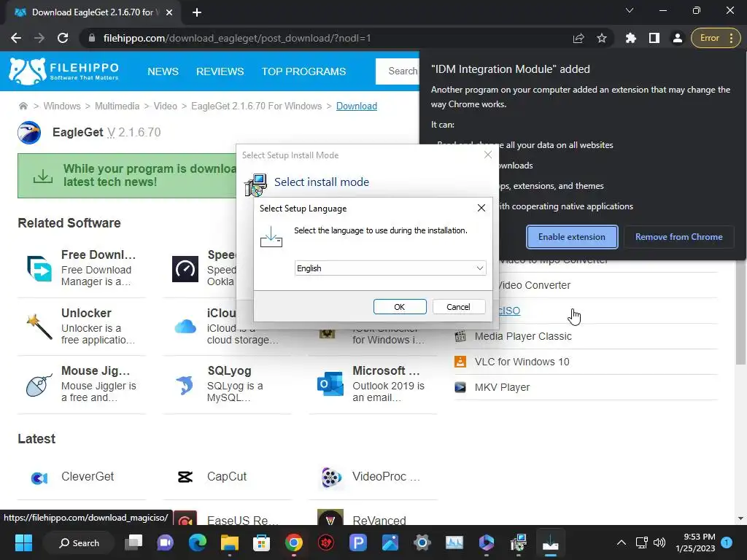Click the browser address bar
This screenshot has width=747, height=560.
point(329,38)
